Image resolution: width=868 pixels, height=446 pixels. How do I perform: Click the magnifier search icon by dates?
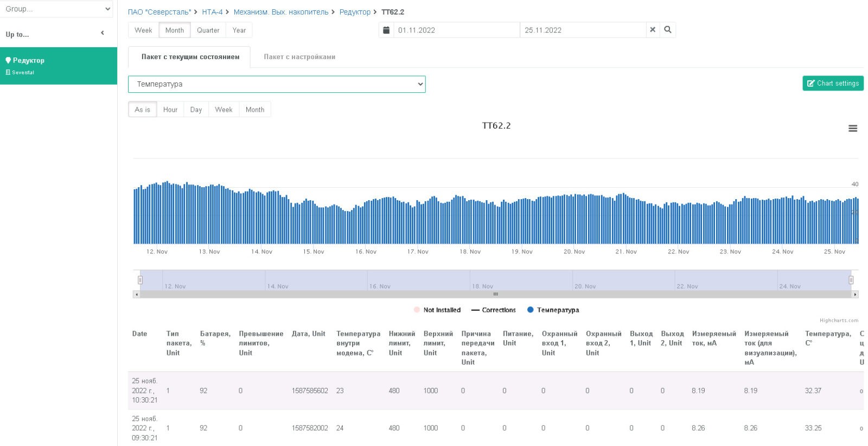coord(668,30)
